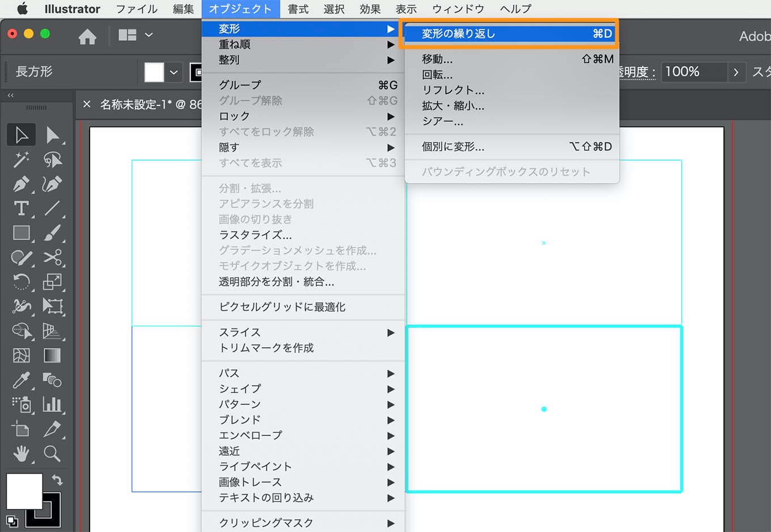Choose ピクセルグリッドに最適化 menu item
The height and width of the screenshot is (532, 771).
pyautogui.click(x=303, y=307)
